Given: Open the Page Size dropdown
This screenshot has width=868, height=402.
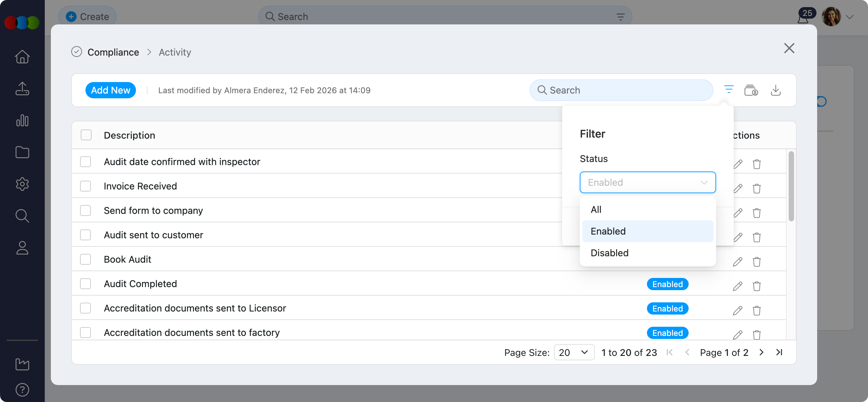Looking at the screenshot, I should click(574, 352).
